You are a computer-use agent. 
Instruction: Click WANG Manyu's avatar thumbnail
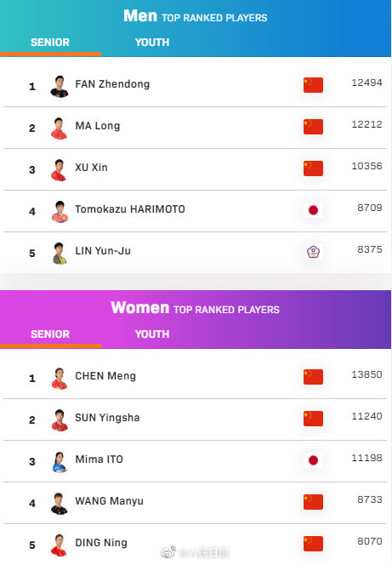point(60,504)
